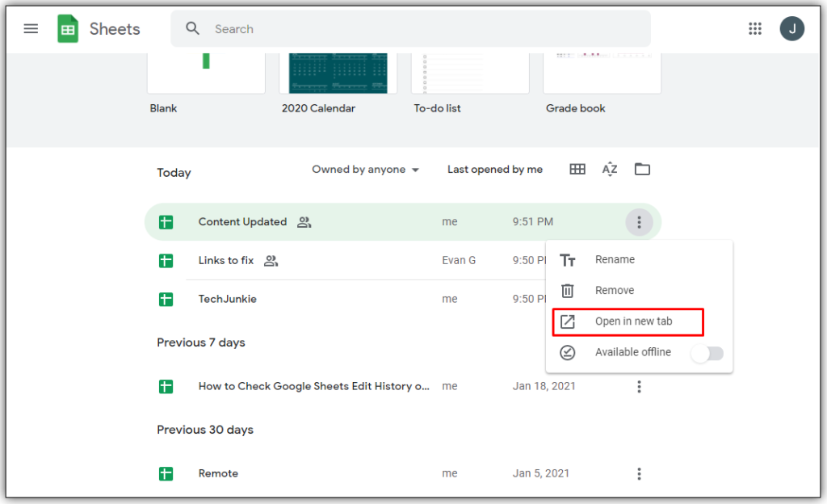Viewport: 827px width, 504px height.
Task: Sort files using the AZ sort icon
Action: 609,169
